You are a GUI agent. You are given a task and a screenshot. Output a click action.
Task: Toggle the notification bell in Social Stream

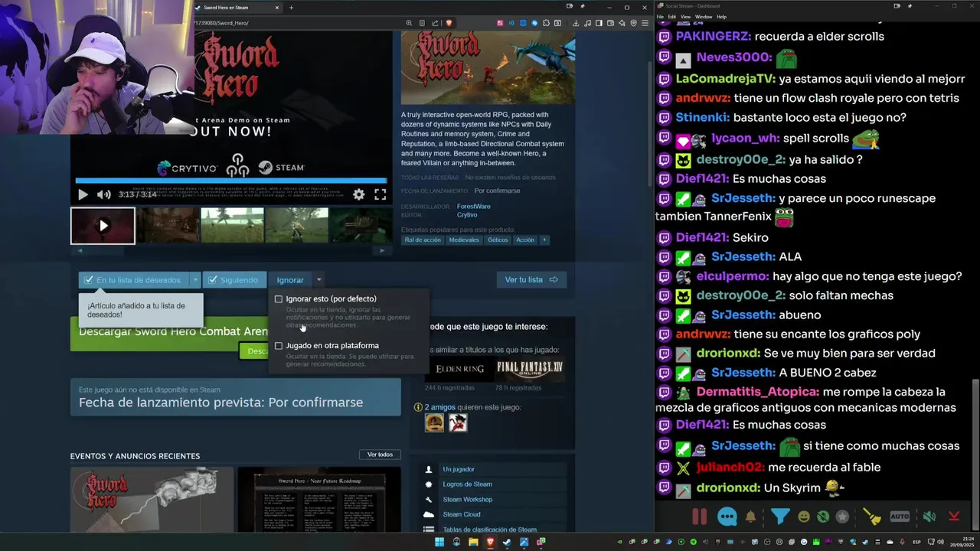pos(750,517)
